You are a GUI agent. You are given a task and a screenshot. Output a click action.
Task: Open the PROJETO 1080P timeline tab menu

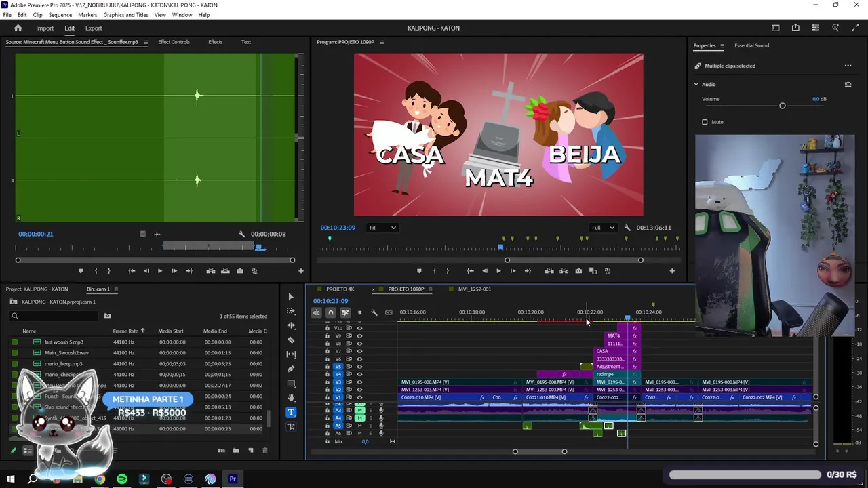click(430, 289)
